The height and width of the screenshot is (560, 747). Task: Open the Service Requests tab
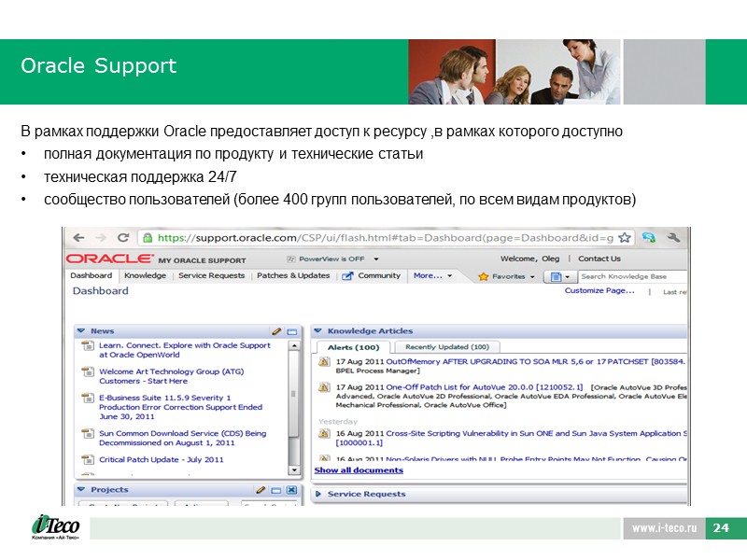coord(212,275)
